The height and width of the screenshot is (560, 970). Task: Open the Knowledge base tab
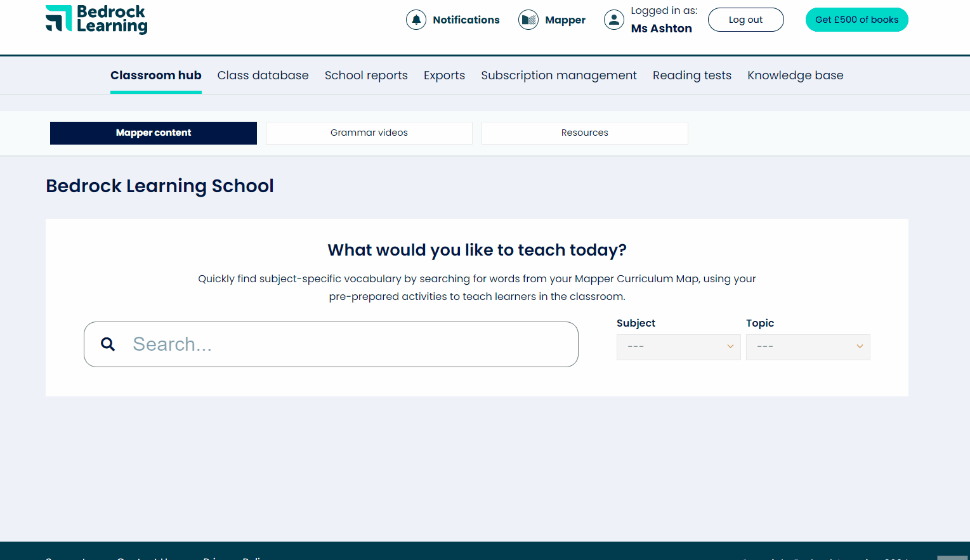[796, 75]
